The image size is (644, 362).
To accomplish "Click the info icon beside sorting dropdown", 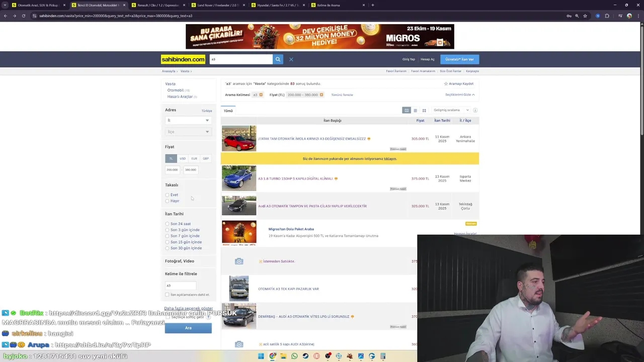I will [x=475, y=110].
